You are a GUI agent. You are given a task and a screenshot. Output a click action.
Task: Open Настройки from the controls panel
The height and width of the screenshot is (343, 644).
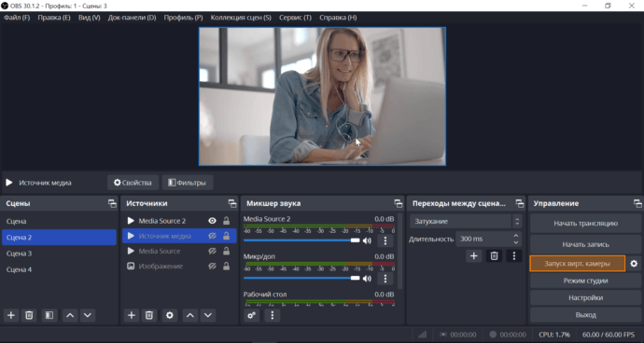[x=585, y=298]
